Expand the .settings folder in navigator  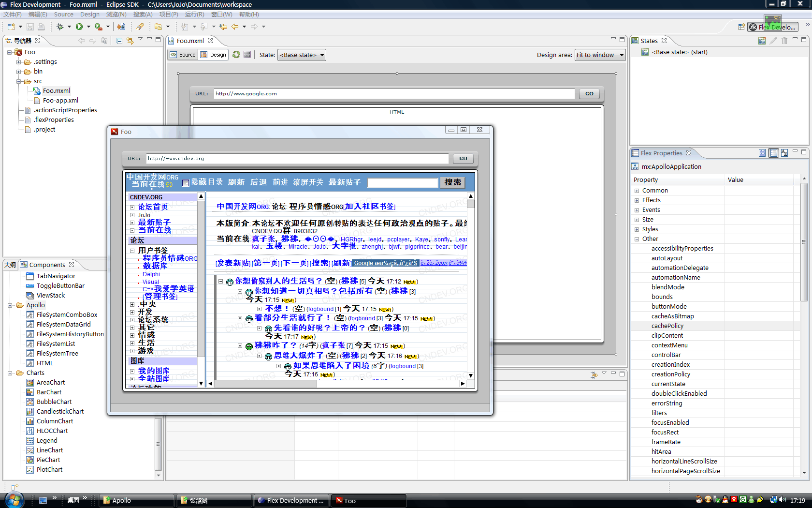[x=19, y=62]
